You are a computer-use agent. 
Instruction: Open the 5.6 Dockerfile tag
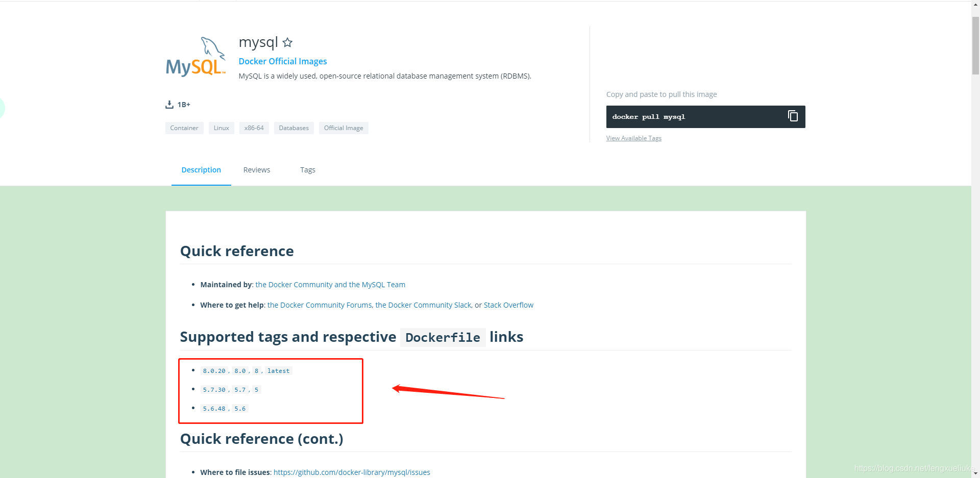click(240, 409)
